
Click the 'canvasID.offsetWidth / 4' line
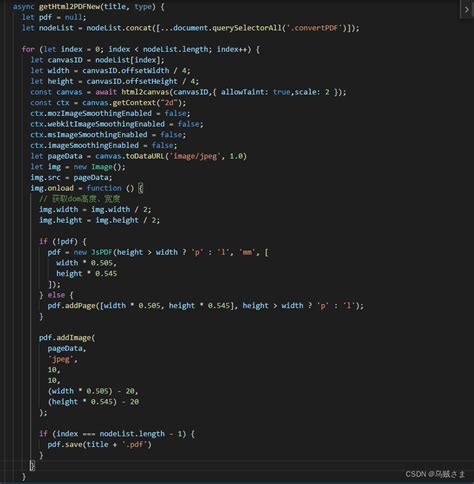click(110, 71)
